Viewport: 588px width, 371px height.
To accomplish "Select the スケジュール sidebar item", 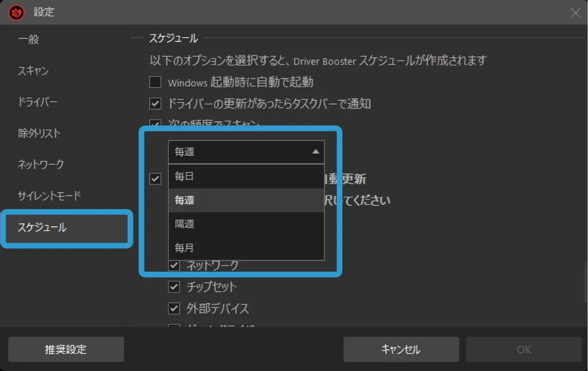I will coord(42,228).
